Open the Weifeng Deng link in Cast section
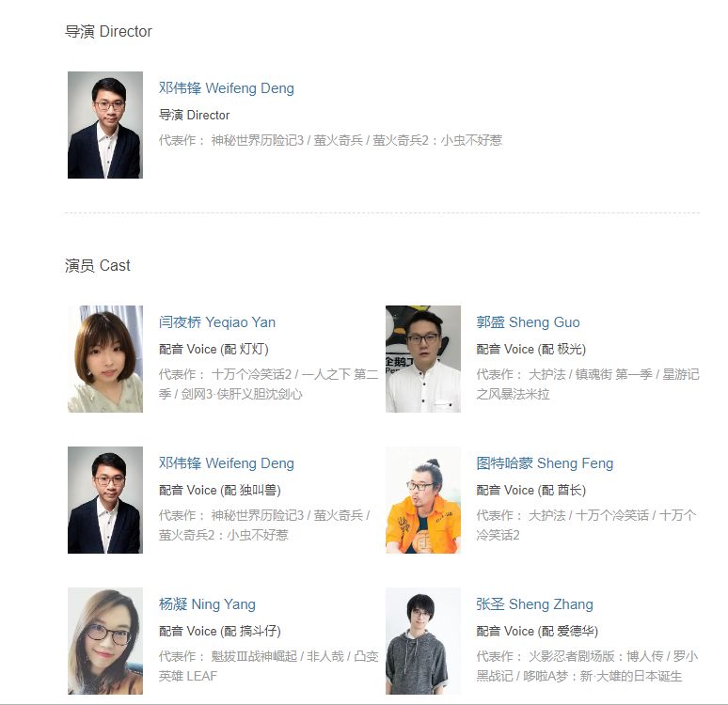728x705 pixels. 226,463
